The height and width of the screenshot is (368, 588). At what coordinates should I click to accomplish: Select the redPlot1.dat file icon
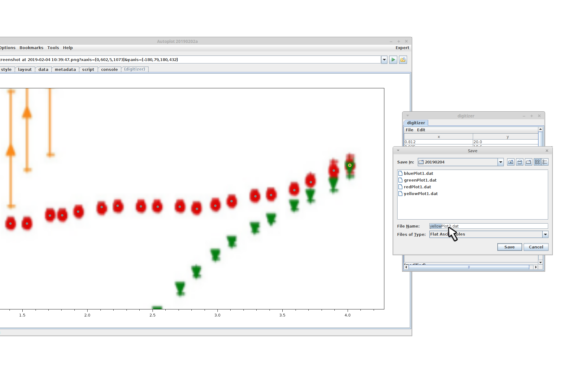click(x=400, y=187)
